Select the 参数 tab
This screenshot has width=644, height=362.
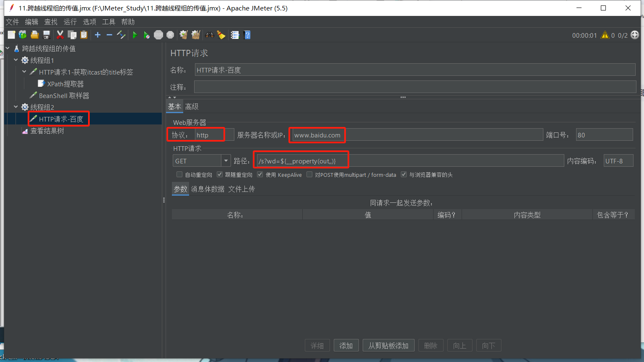point(181,189)
